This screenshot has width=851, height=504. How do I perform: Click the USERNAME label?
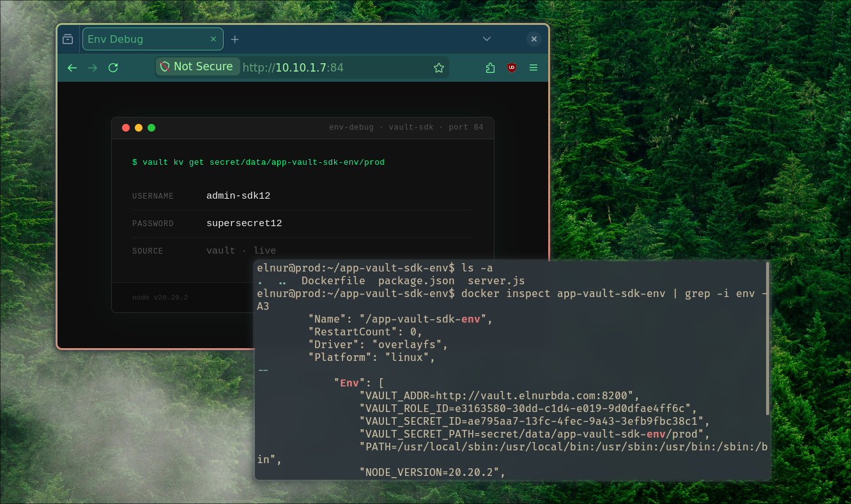[153, 196]
